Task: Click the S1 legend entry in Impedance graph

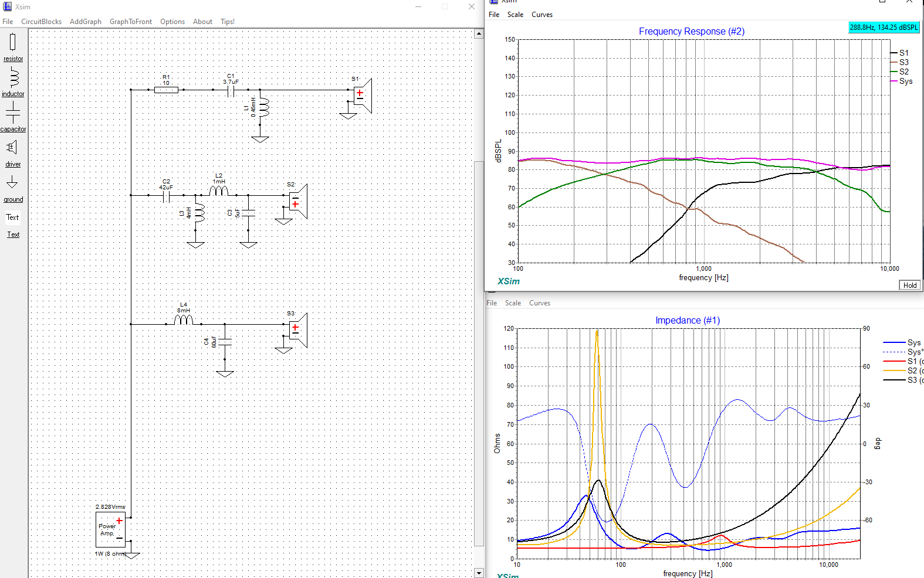Action: click(903, 361)
